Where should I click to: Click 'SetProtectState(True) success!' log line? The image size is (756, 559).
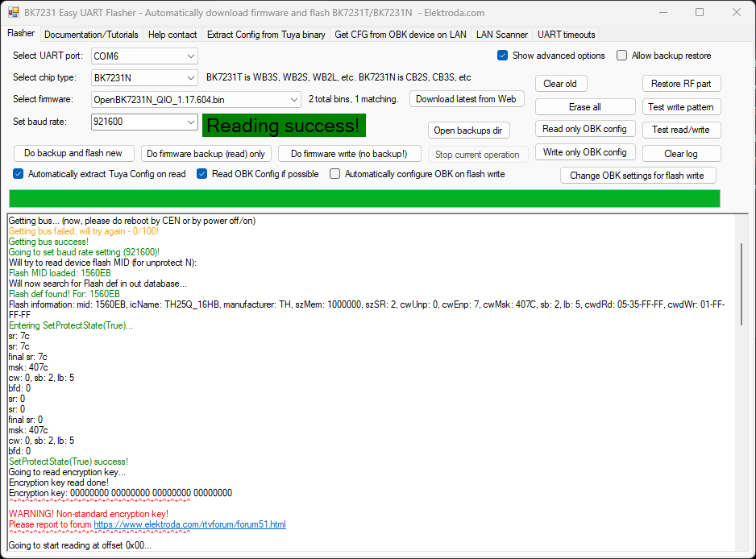pyautogui.click(x=69, y=462)
